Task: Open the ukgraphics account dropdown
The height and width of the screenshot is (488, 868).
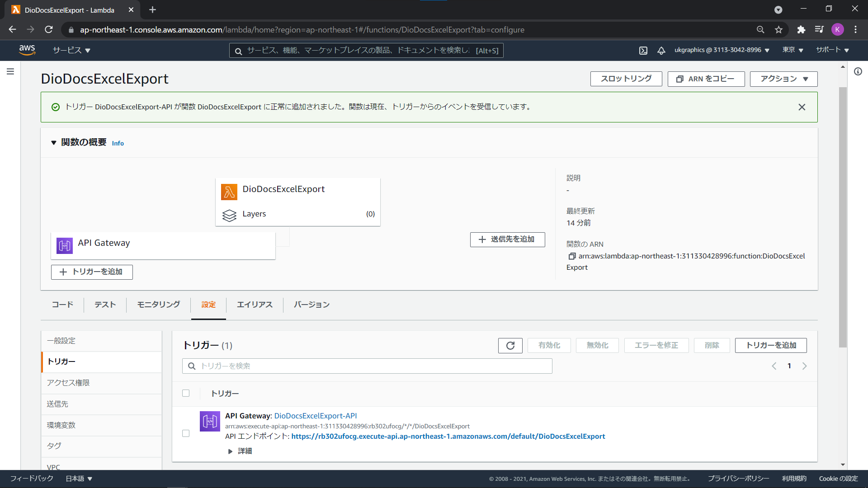Action: [722, 50]
